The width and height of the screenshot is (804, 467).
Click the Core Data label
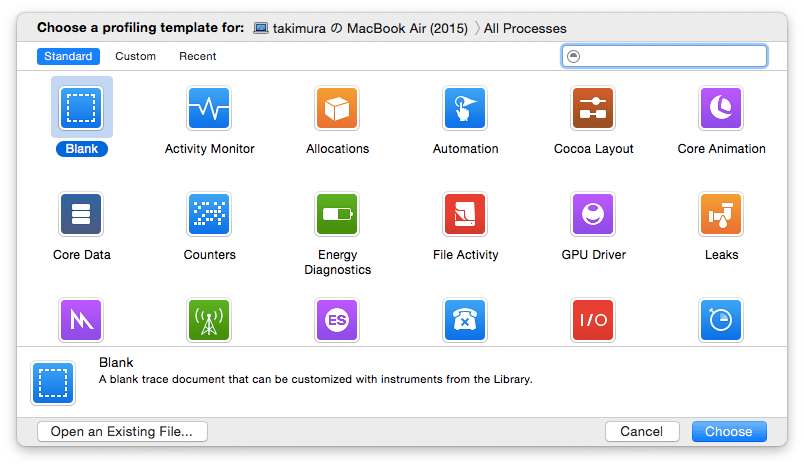click(x=82, y=255)
